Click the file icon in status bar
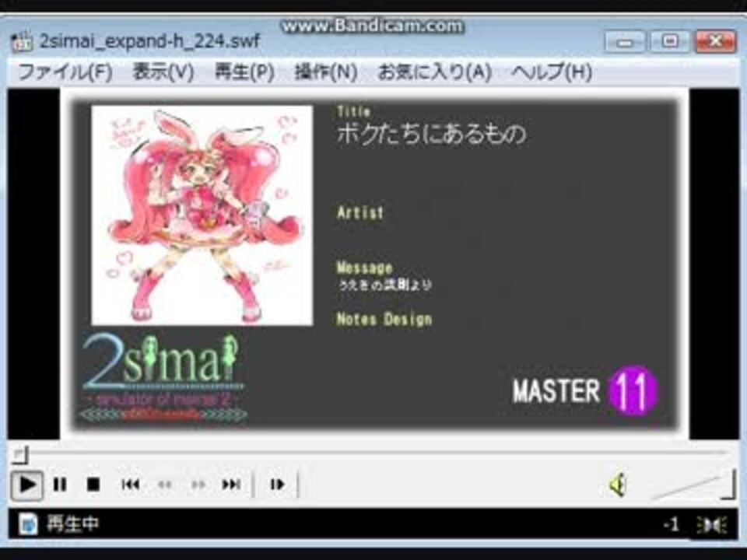The height and width of the screenshot is (560, 747). click(x=28, y=524)
